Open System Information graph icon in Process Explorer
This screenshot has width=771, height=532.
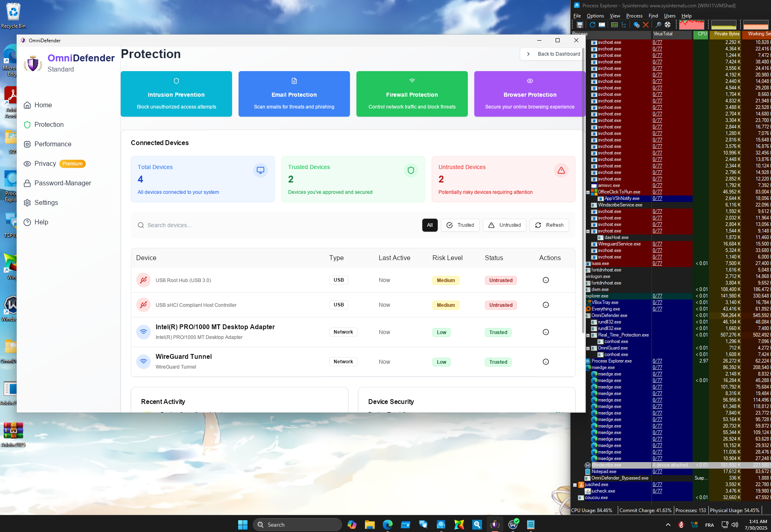point(615,25)
